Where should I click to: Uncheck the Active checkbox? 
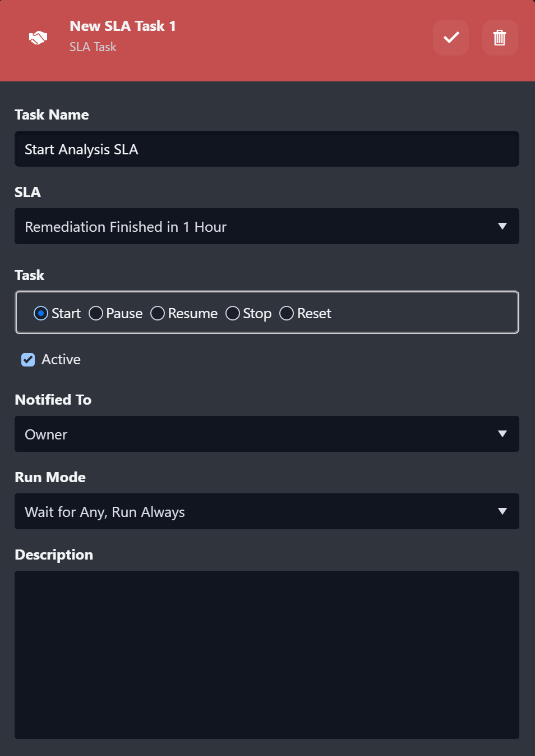pyautogui.click(x=28, y=360)
